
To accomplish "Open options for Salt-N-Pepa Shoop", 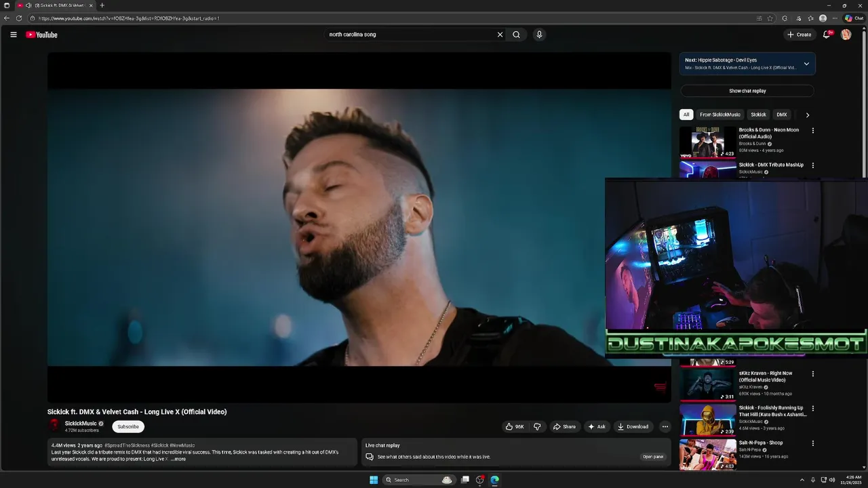I will tap(812, 443).
